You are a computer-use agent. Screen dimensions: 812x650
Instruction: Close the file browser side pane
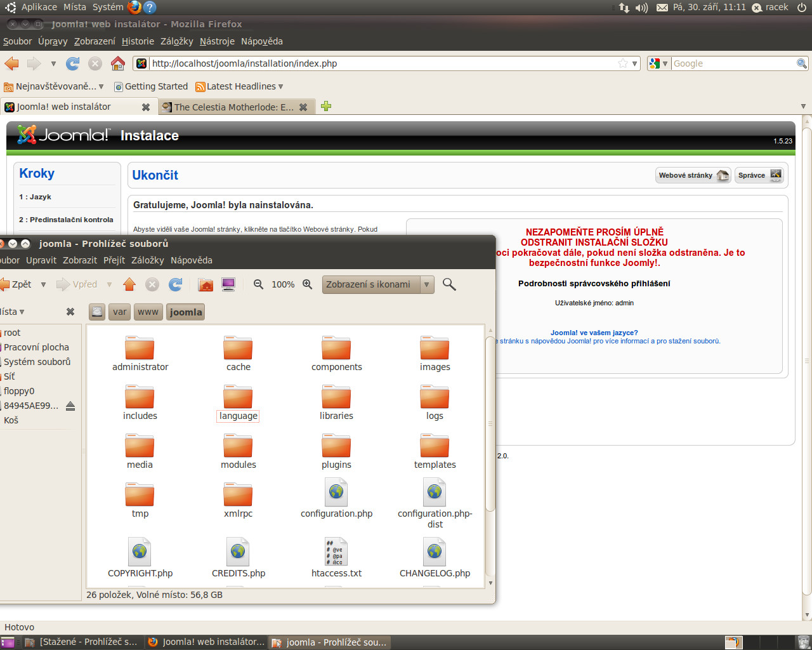70,312
